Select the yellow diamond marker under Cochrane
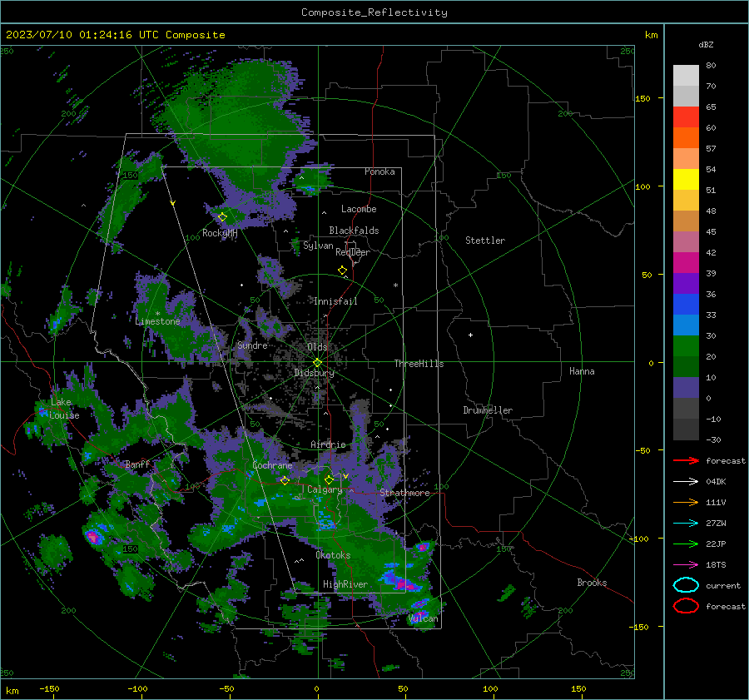Viewport: 749px width, 700px height. 285,480
